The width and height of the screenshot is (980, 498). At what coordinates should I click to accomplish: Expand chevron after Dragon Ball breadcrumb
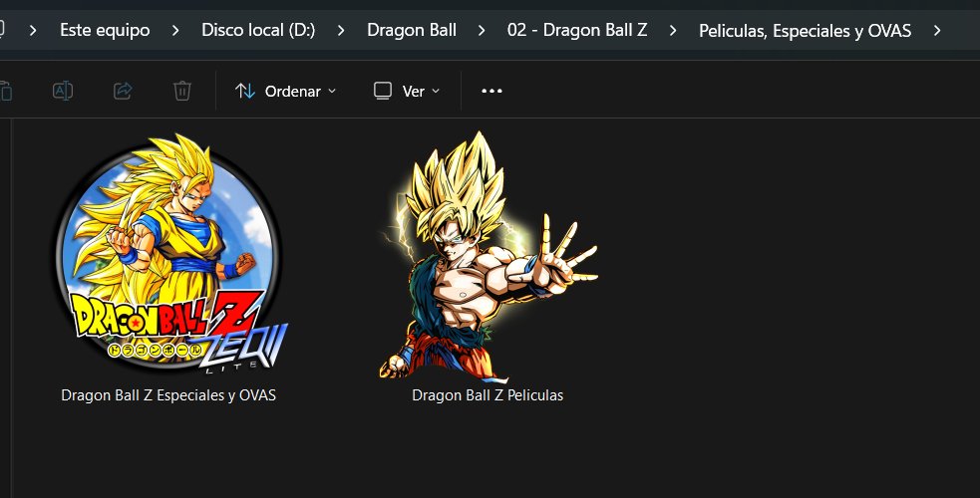pyautogui.click(x=482, y=30)
